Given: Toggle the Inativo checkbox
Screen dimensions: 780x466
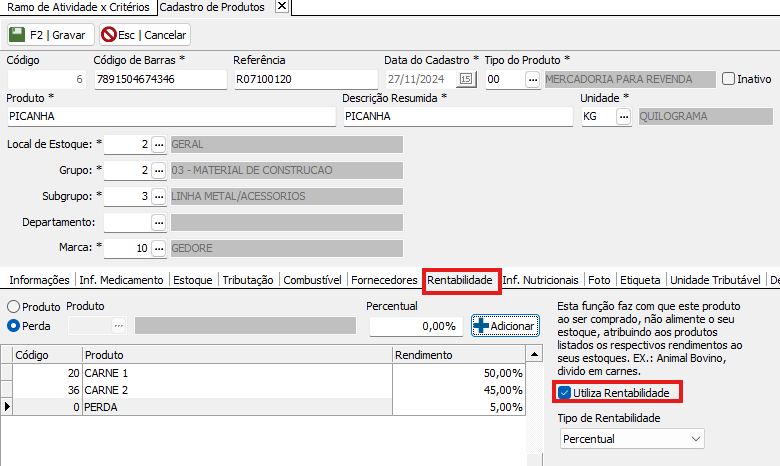Looking at the screenshot, I should [x=728, y=79].
